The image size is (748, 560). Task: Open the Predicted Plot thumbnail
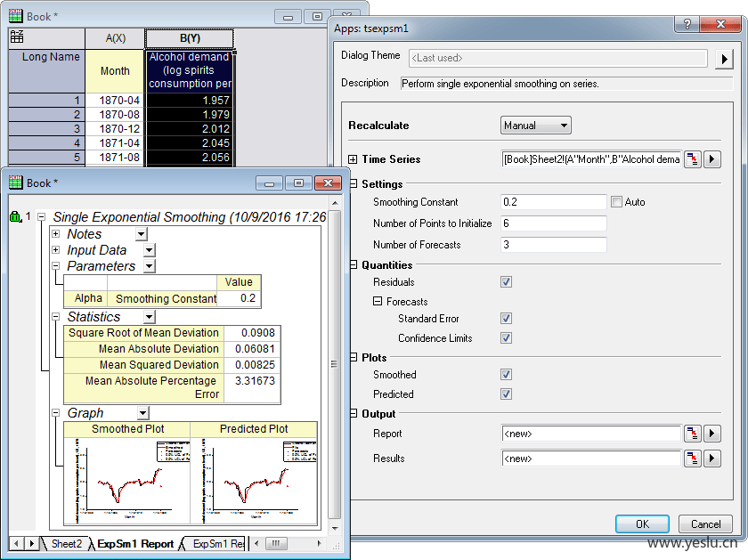254,481
